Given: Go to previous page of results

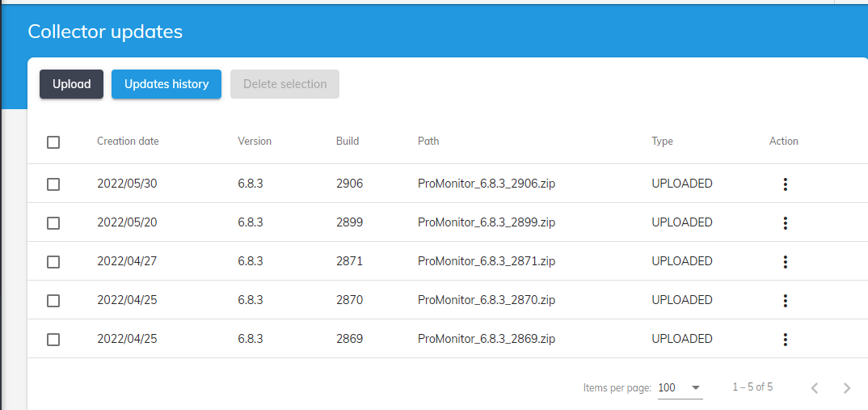Looking at the screenshot, I should (815, 388).
